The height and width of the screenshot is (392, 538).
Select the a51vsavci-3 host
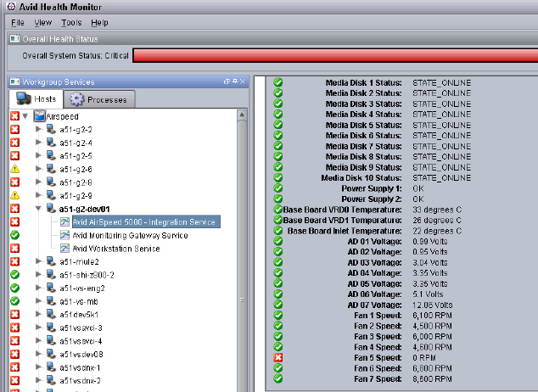click(x=81, y=328)
